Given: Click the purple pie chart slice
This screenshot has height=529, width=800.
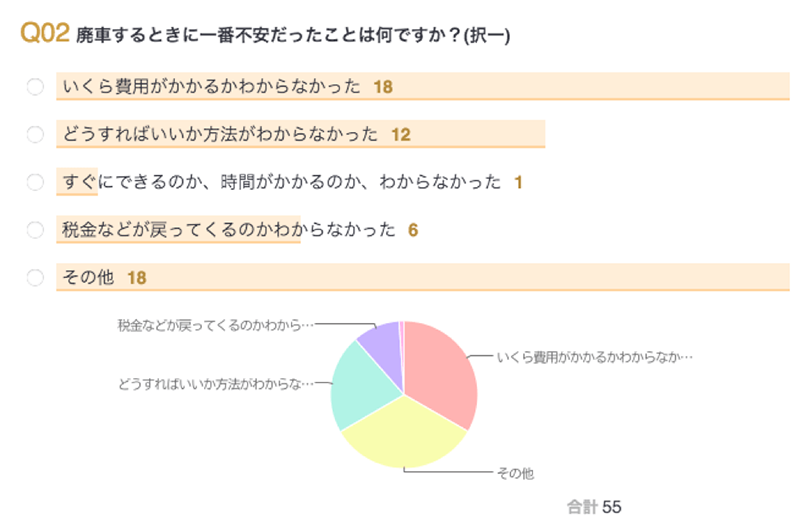Looking at the screenshot, I should coord(384,345).
